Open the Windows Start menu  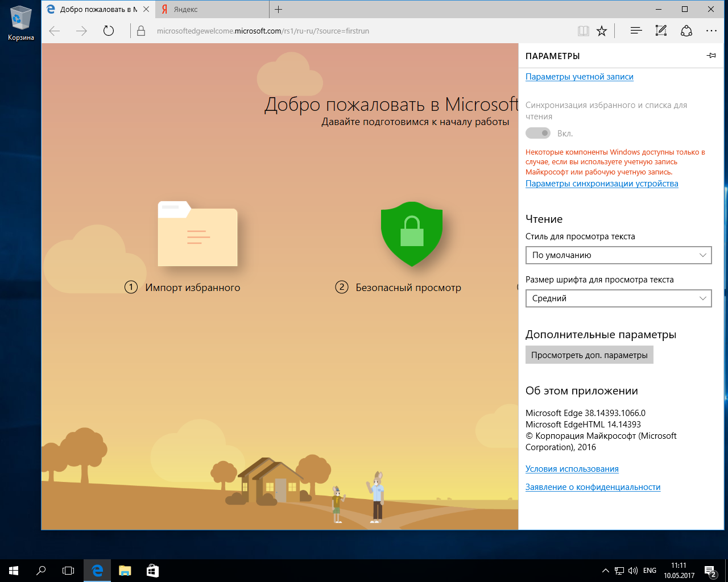[x=14, y=571]
